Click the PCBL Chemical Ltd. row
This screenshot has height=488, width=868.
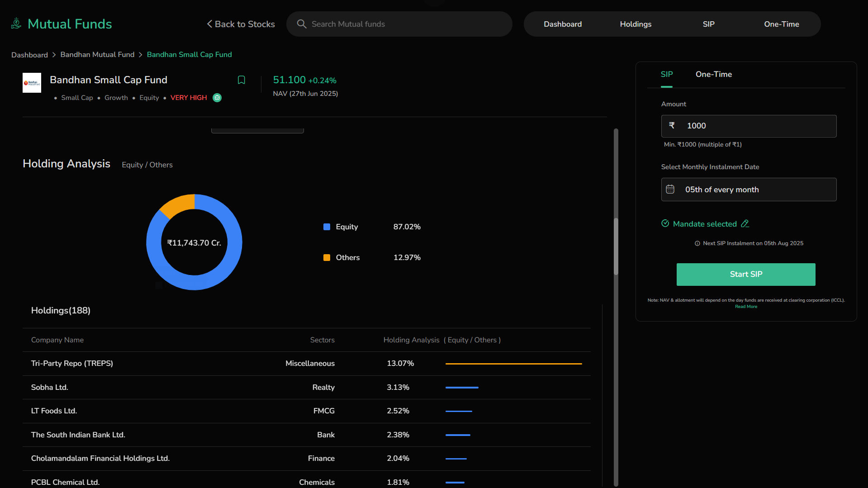point(307,480)
